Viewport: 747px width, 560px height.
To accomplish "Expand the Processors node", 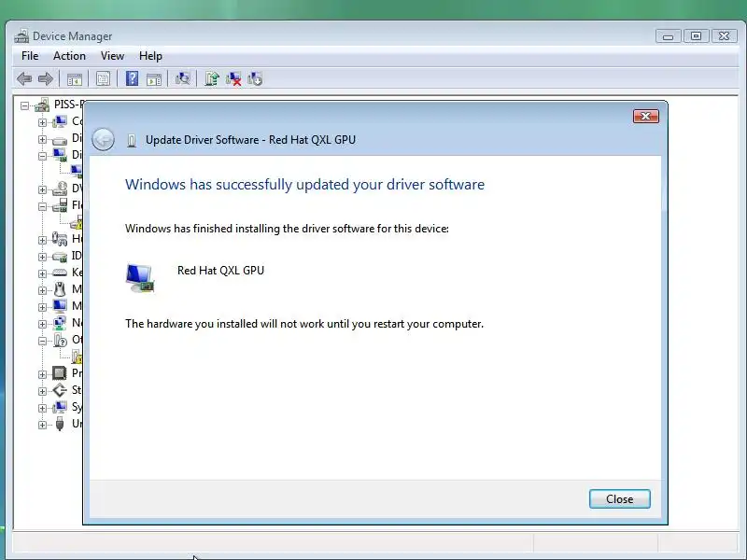I will (42, 374).
